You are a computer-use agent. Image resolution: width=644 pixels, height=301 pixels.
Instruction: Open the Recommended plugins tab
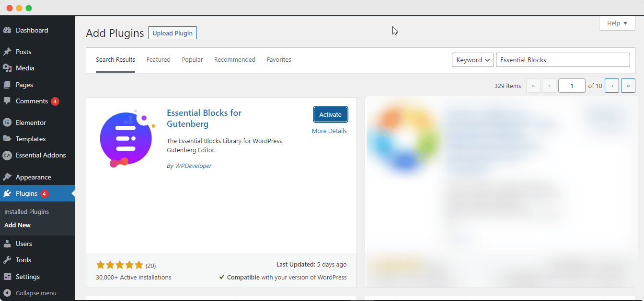pyautogui.click(x=235, y=60)
